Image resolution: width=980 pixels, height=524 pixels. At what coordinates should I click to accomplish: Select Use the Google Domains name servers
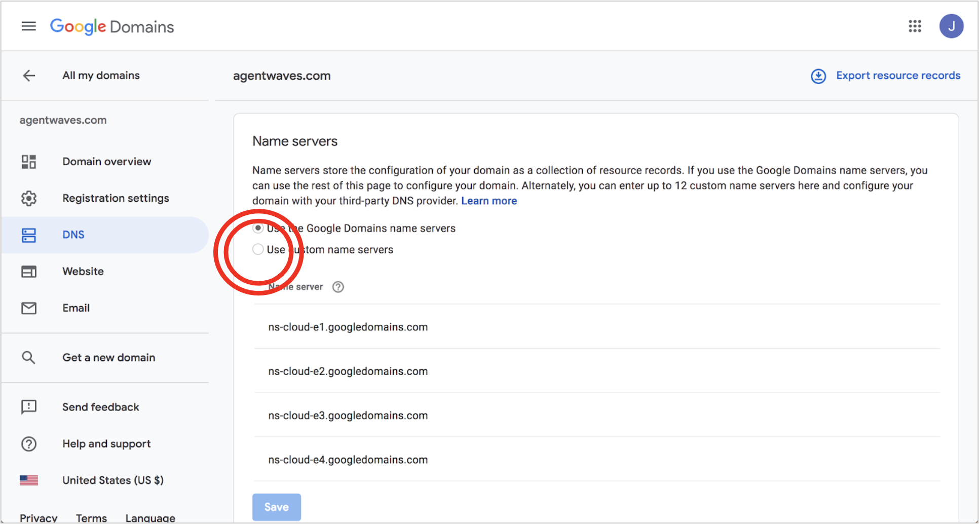tap(258, 228)
